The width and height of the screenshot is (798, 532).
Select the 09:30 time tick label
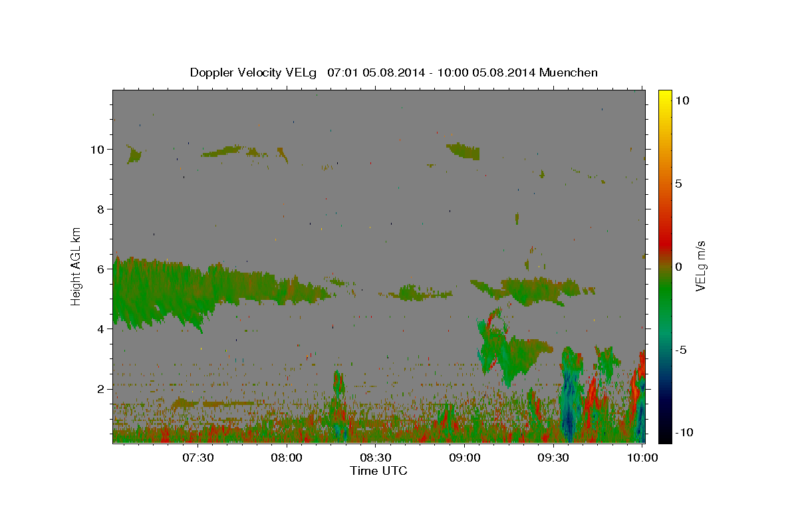553,458
